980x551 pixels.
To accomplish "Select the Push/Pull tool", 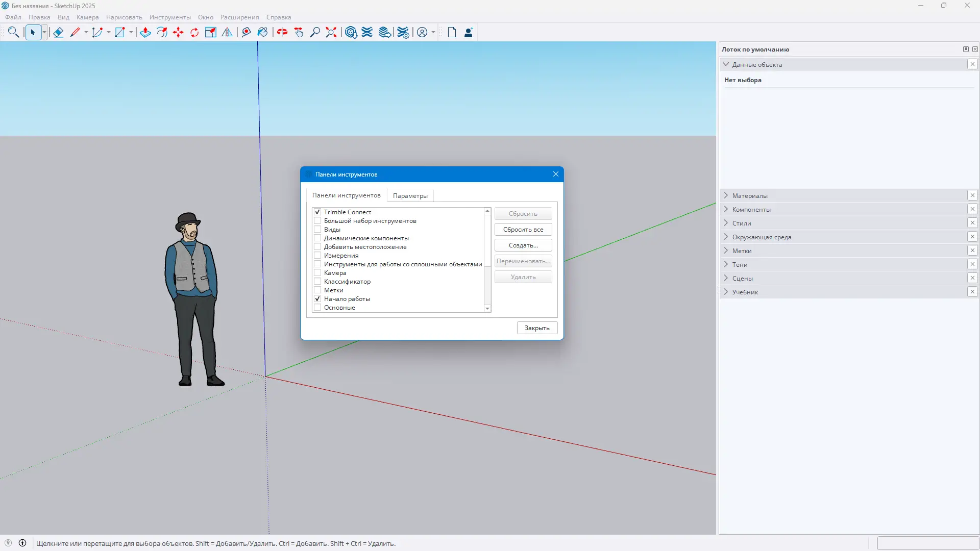I will (145, 33).
